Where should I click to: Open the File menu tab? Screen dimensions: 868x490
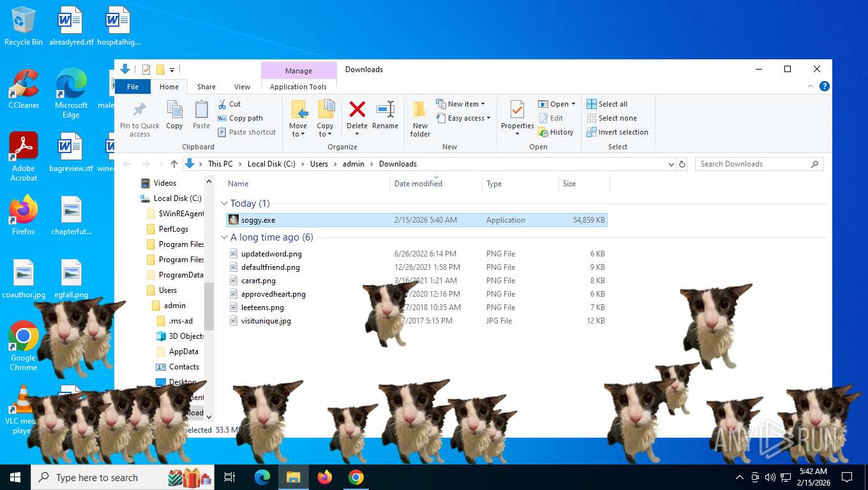click(x=133, y=87)
